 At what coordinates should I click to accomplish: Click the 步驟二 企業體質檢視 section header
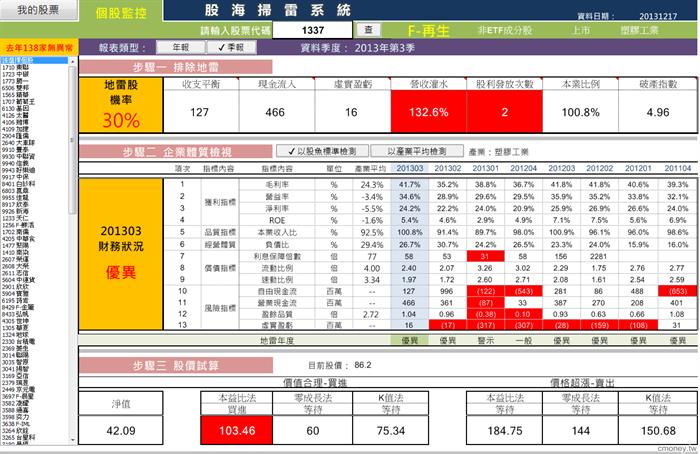pyautogui.click(x=175, y=152)
